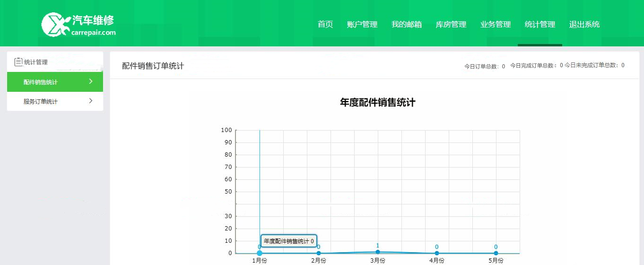Click the 今日订单总数 counter text

click(484, 66)
